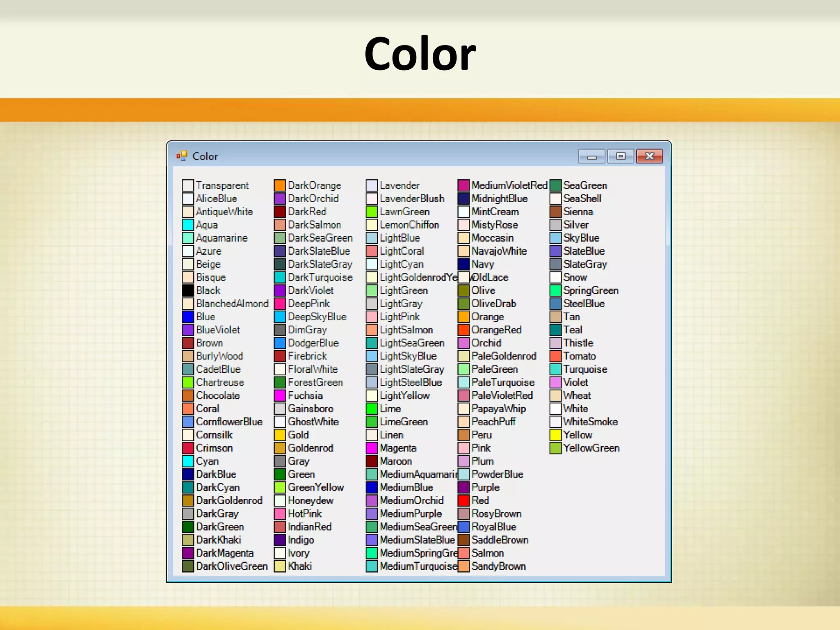Select the Crimson color swatch

tap(188, 448)
